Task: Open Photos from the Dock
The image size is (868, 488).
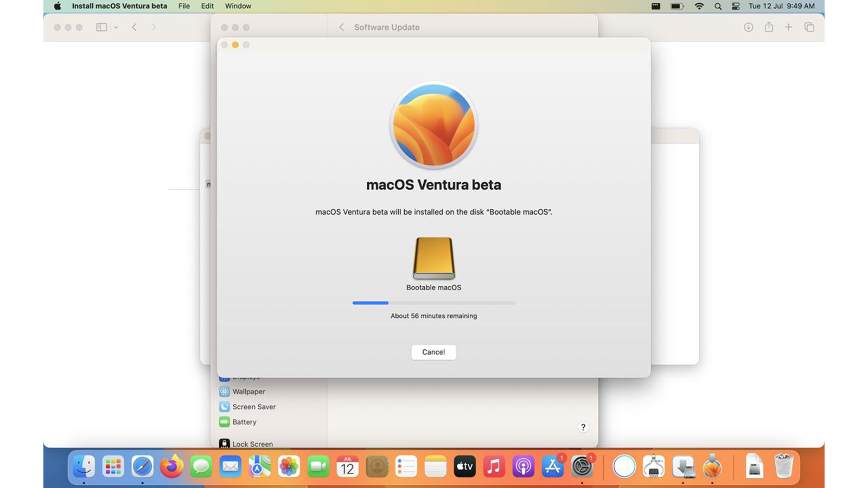Action: point(289,466)
